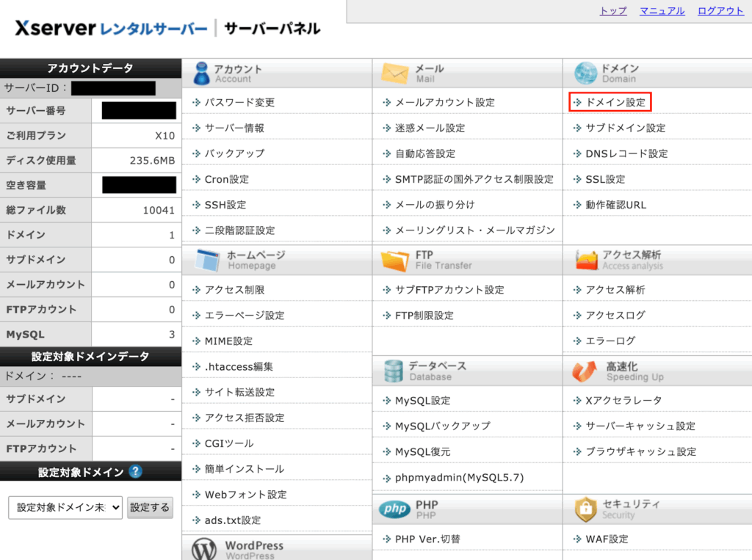Image resolution: width=752 pixels, height=560 pixels.
Task: Open the マニュアル link in header
Action: pyautogui.click(x=662, y=11)
